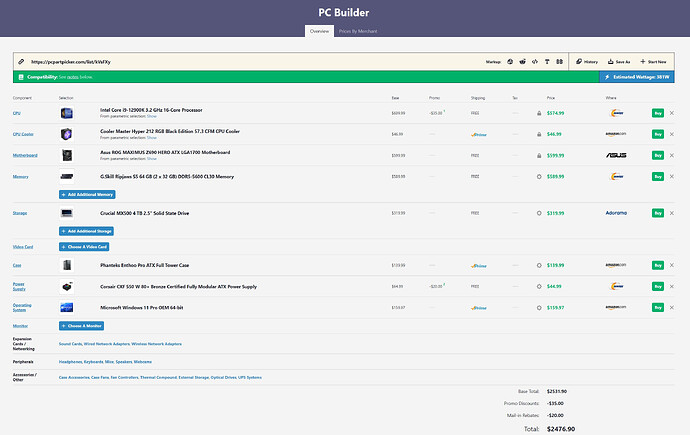The height and width of the screenshot is (435, 690).
Task: Open the Memory component link
Action: 20,176
